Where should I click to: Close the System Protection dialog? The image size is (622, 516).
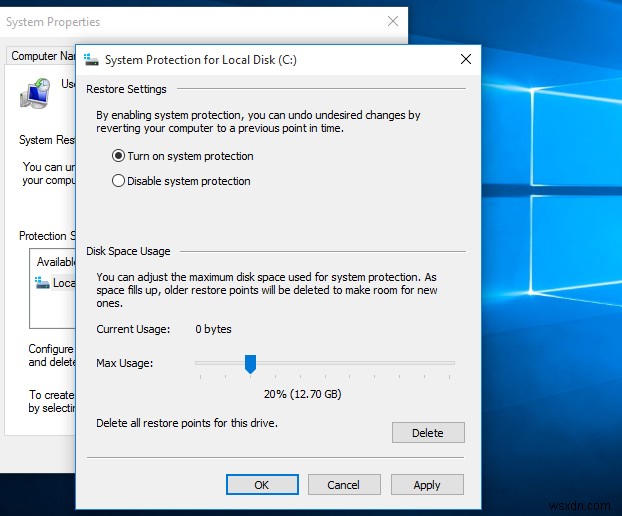[466, 59]
